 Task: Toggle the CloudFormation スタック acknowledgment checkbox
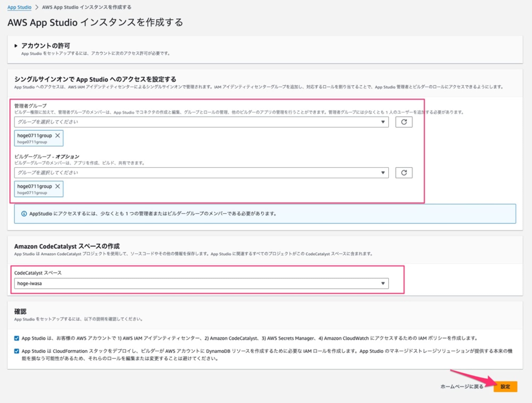(x=16, y=351)
